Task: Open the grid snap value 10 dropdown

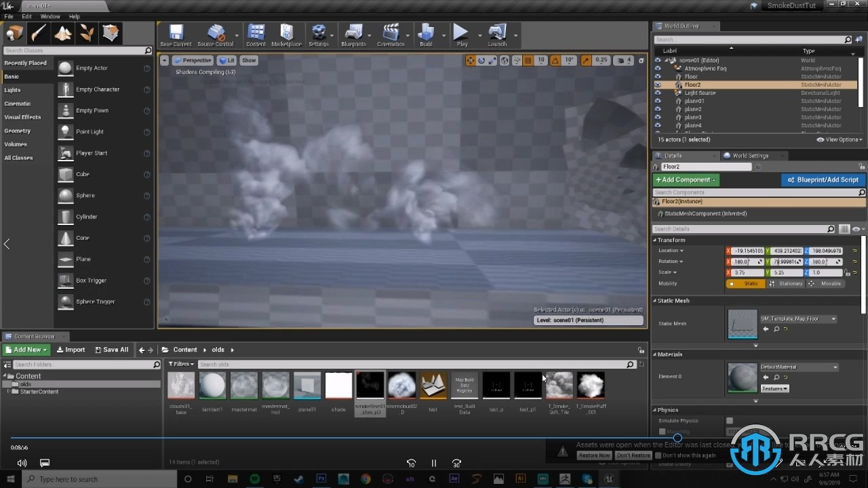Action: coord(541,60)
